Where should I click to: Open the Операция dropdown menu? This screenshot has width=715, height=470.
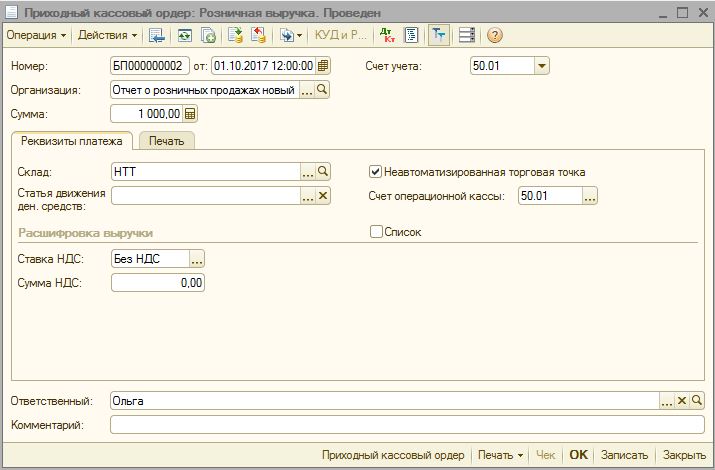coord(36,35)
